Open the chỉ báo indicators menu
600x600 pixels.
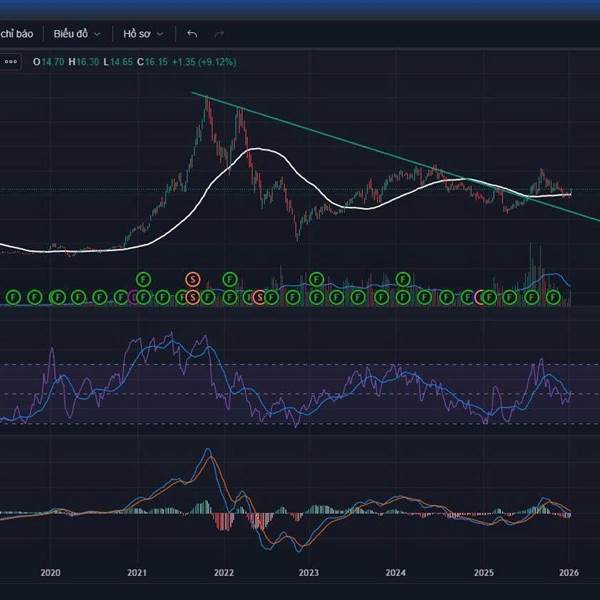tap(17, 33)
